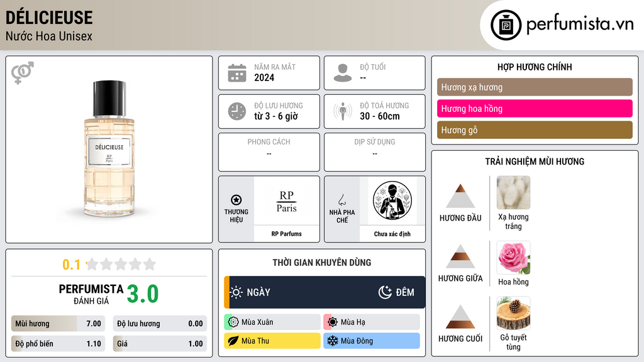This screenshot has width=644, height=362.
Task: Click the Hương đầu pyramid icon
Action: [x=460, y=196]
